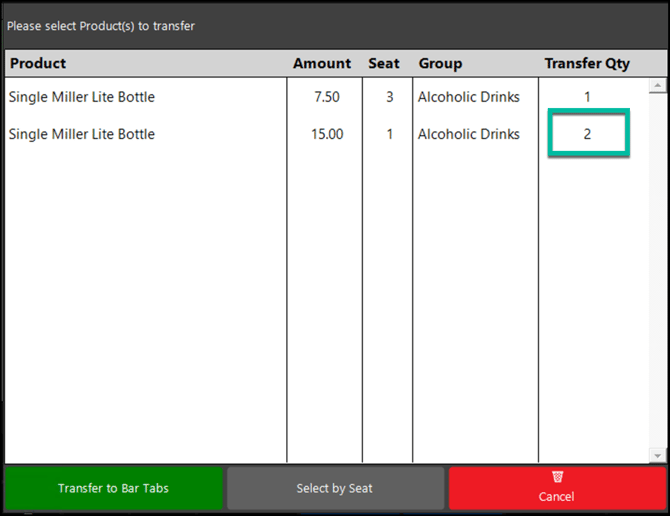The width and height of the screenshot is (670, 516).
Task: Click the Product column header
Action: pos(38,63)
